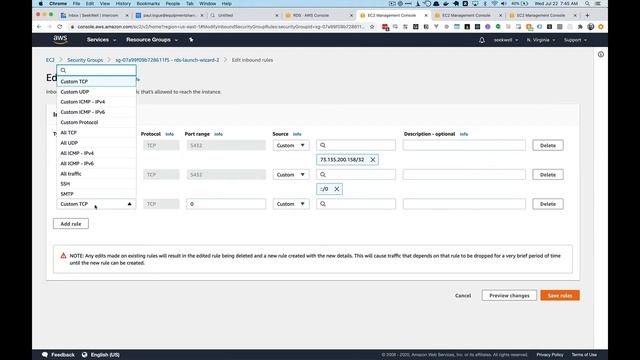Open macOS Spotlight search

point(587,4)
